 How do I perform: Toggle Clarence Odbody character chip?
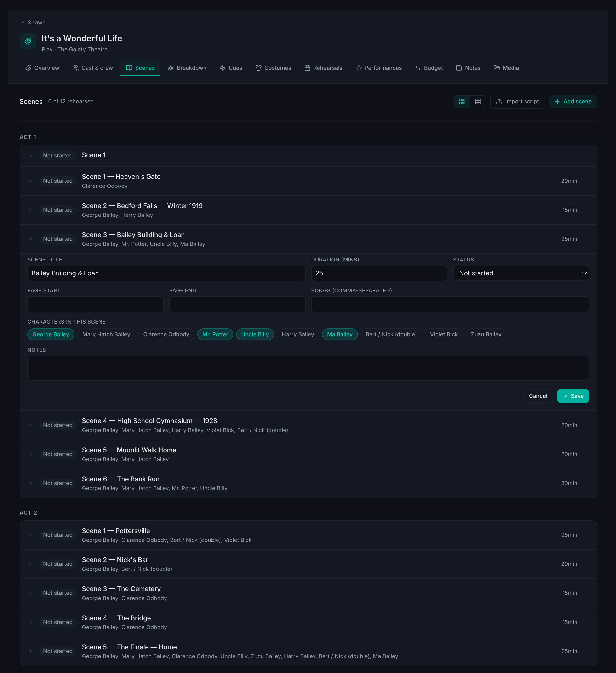166,334
